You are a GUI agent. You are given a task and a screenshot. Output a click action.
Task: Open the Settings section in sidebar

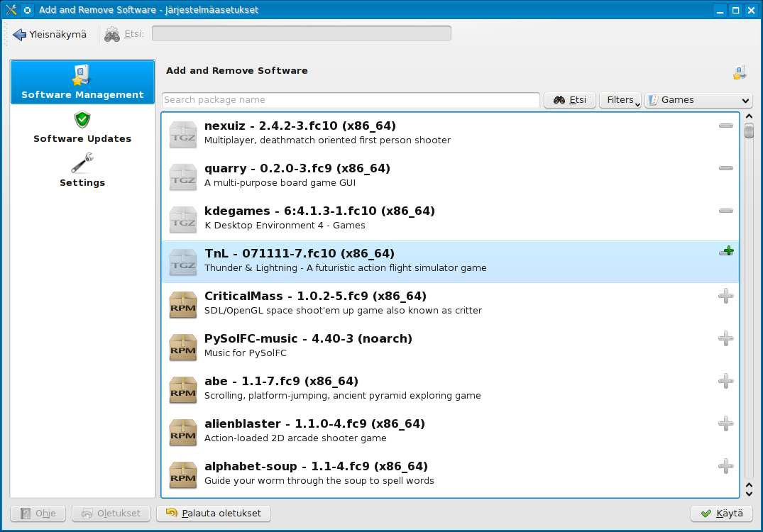point(82,172)
